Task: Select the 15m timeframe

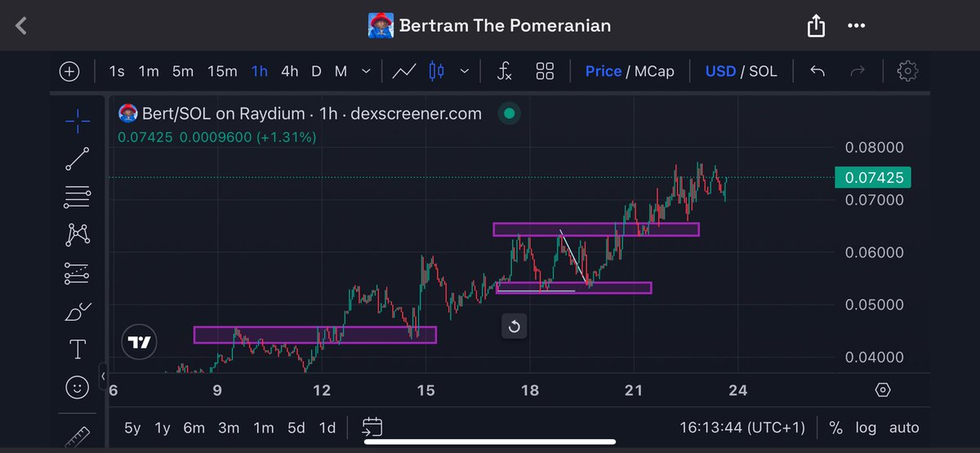Action: point(222,72)
